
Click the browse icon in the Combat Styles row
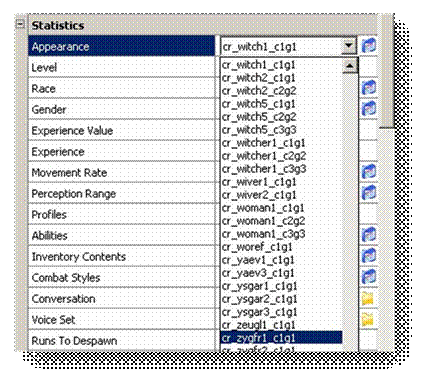coord(369,277)
